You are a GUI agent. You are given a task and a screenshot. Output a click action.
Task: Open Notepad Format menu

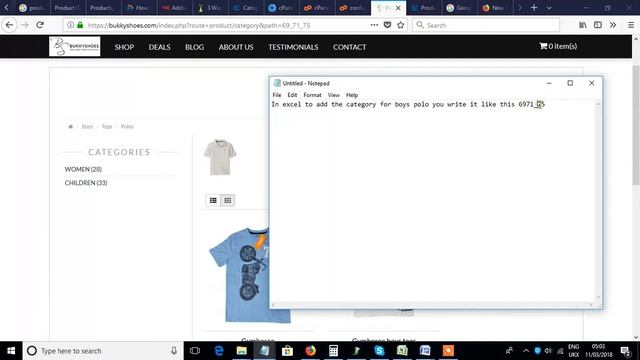[312, 95]
